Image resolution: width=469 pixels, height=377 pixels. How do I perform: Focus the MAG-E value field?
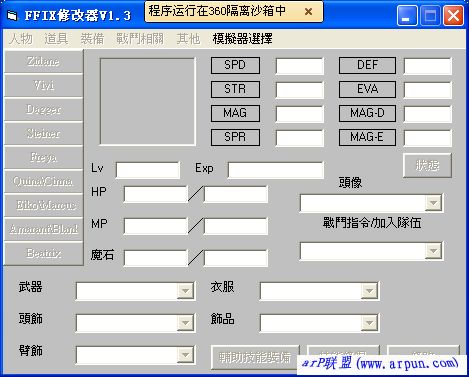pyautogui.click(x=428, y=138)
